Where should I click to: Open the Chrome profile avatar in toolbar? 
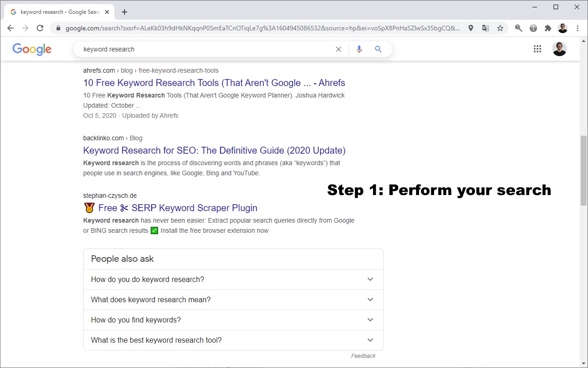click(563, 28)
